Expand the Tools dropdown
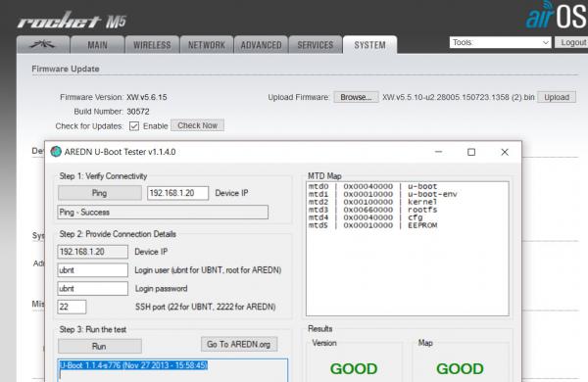The width and height of the screenshot is (588, 382). (x=500, y=42)
